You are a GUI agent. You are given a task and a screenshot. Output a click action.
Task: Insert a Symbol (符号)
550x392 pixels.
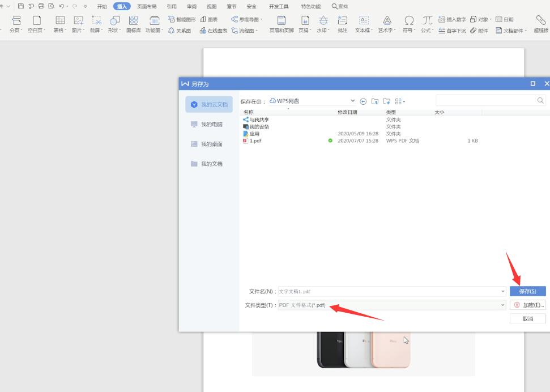[408, 24]
